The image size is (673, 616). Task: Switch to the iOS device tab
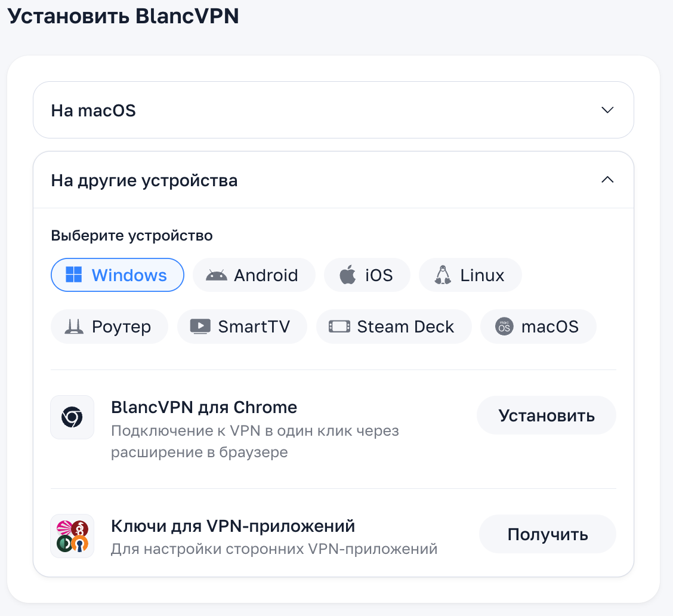367,275
